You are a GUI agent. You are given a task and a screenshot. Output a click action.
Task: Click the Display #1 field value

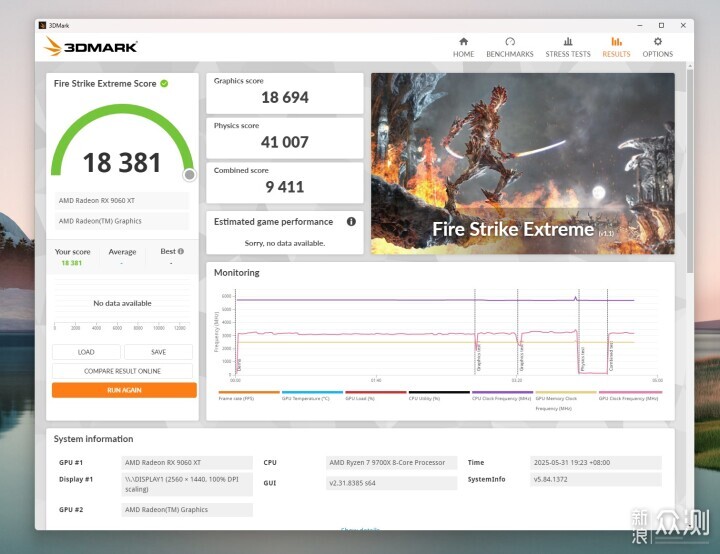pos(187,484)
